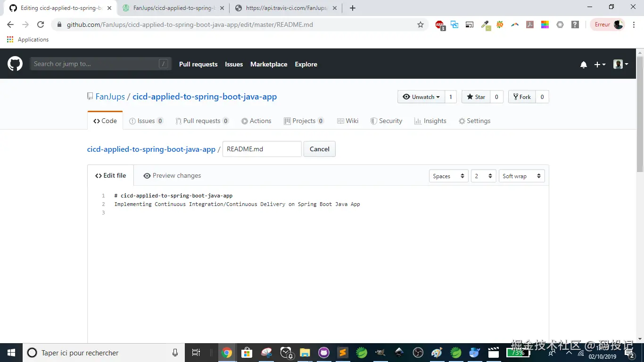The image size is (644, 362).
Task: Open the rainbow color grid extension
Action: click(x=545, y=25)
